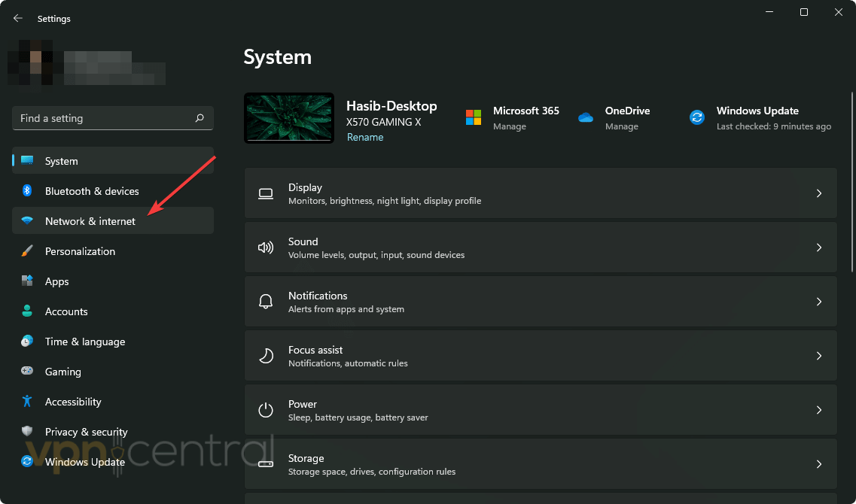Open the Apps sidebar icon
The width and height of the screenshot is (856, 504).
pyautogui.click(x=28, y=281)
